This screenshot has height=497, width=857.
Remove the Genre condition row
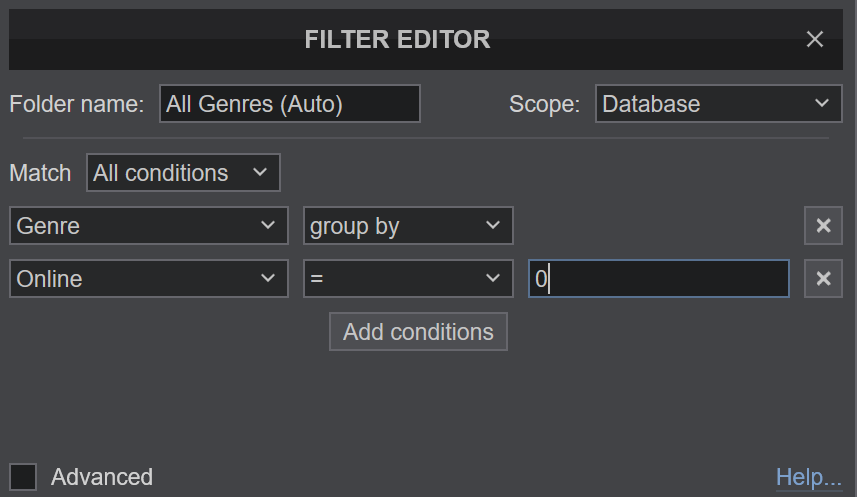coord(823,226)
